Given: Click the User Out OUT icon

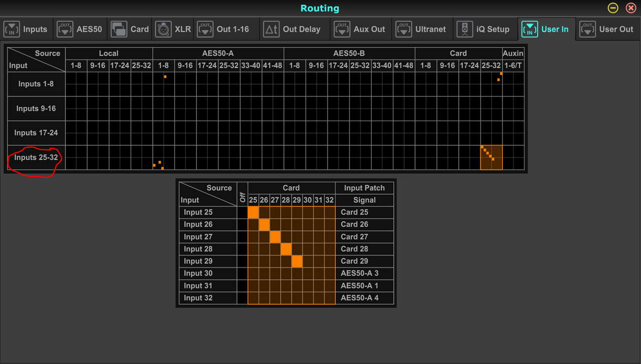Looking at the screenshot, I should click(x=588, y=29).
